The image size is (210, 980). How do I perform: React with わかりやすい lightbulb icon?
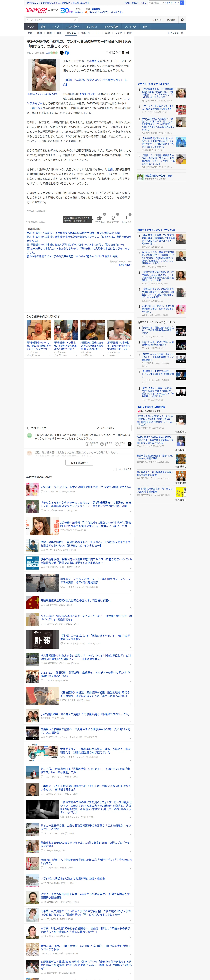point(113,218)
